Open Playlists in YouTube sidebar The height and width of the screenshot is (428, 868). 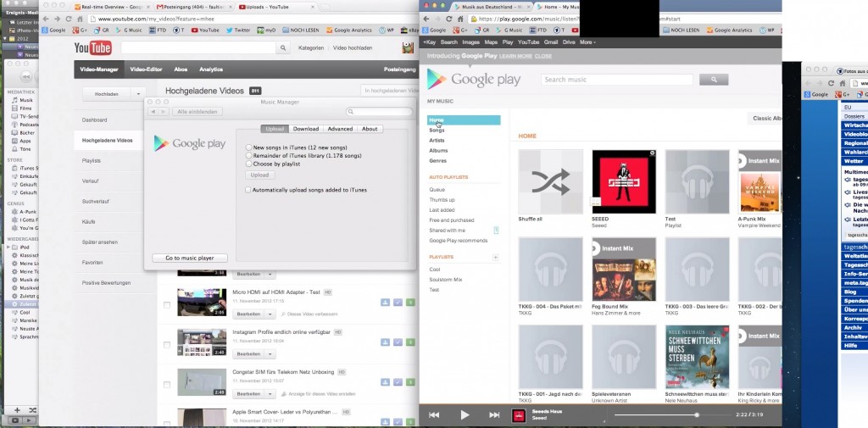(x=93, y=160)
